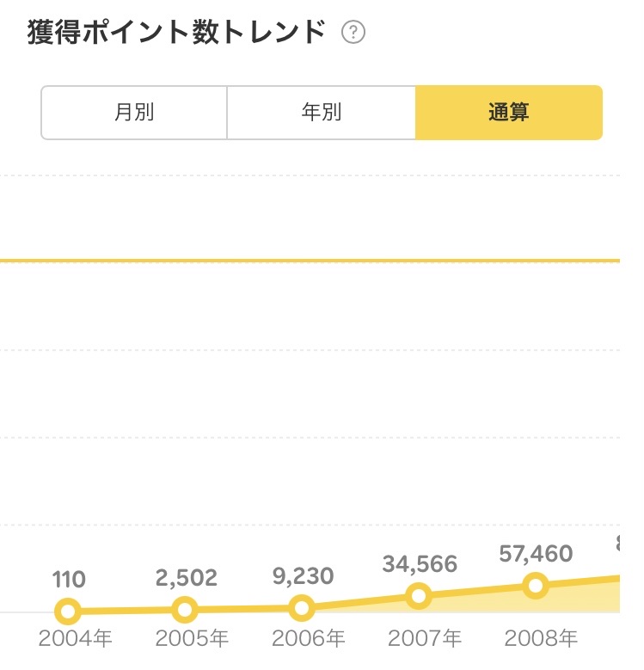
Task: Select the 2004年 data point marker
Action: coord(68,612)
